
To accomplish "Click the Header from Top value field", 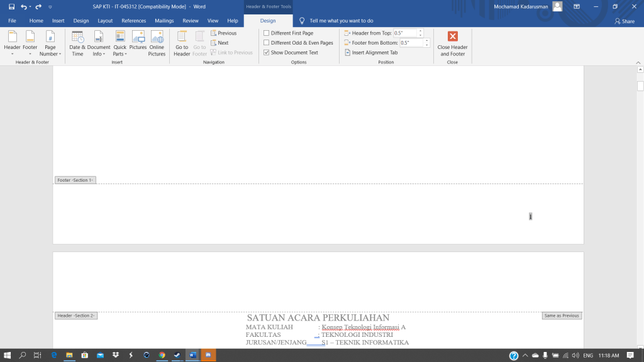I will point(405,33).
